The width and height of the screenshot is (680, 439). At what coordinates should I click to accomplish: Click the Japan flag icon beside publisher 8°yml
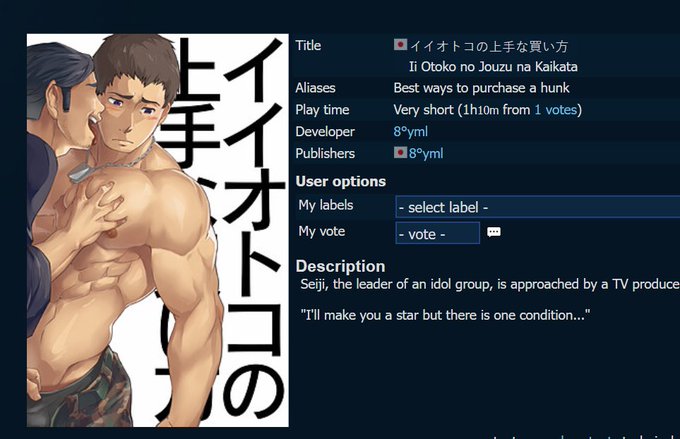coord(400,153)
